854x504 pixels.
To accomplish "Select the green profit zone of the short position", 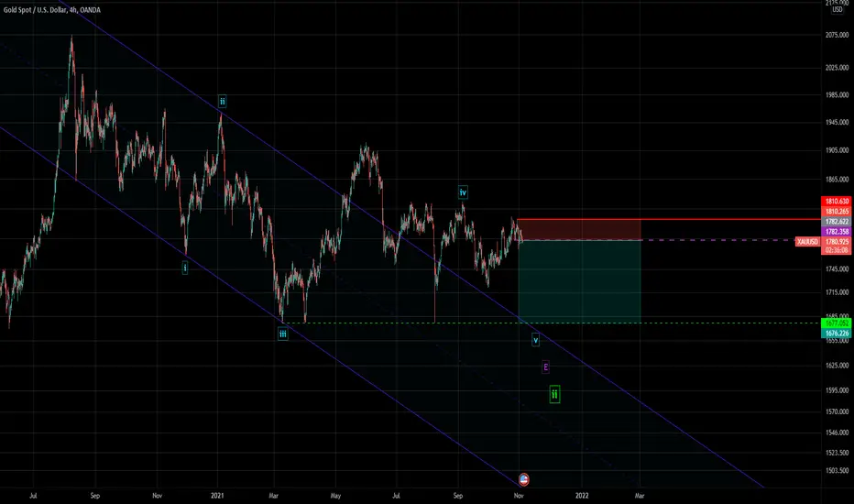I will pos(579,281).
